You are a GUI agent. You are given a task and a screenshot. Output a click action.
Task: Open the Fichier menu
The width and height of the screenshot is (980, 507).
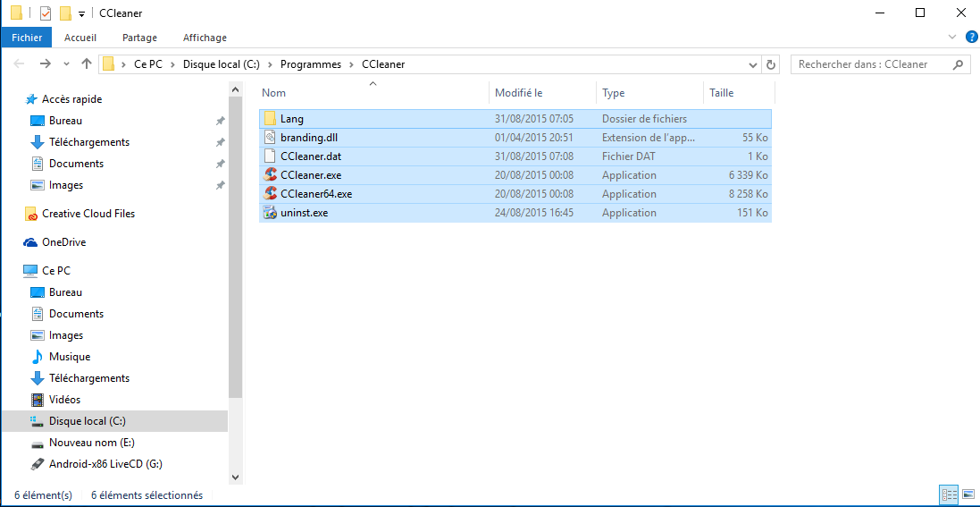point(27,38)
